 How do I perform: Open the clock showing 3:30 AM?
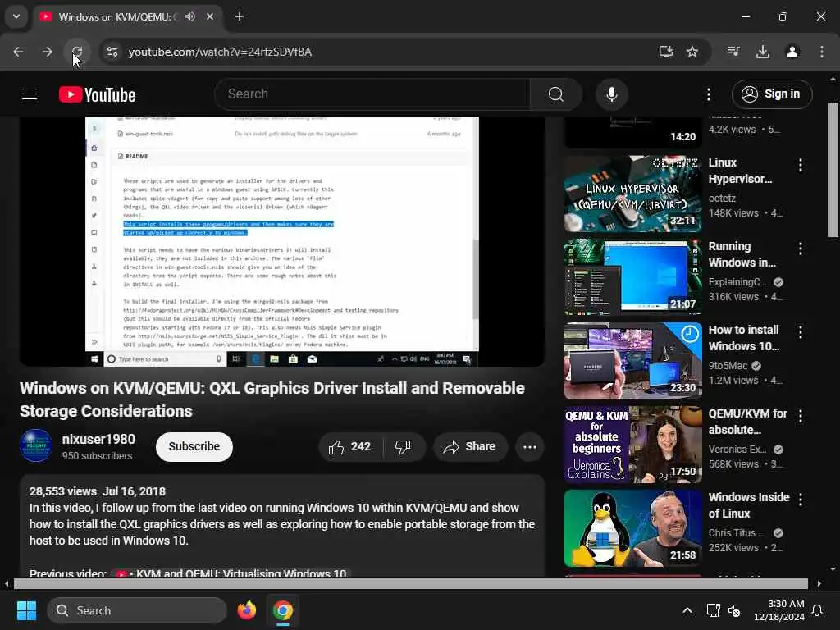[779, 610]
